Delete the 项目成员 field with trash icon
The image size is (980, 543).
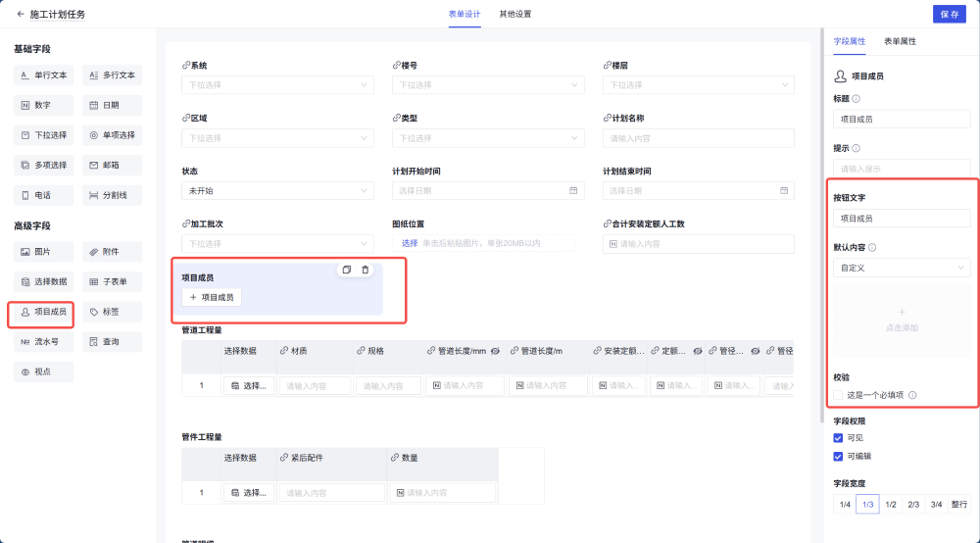(366, 270)
